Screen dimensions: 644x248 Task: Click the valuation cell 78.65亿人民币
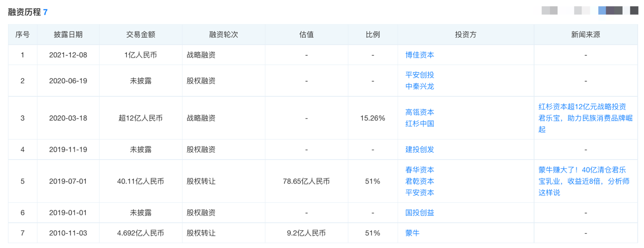click(x=306, y=181)
